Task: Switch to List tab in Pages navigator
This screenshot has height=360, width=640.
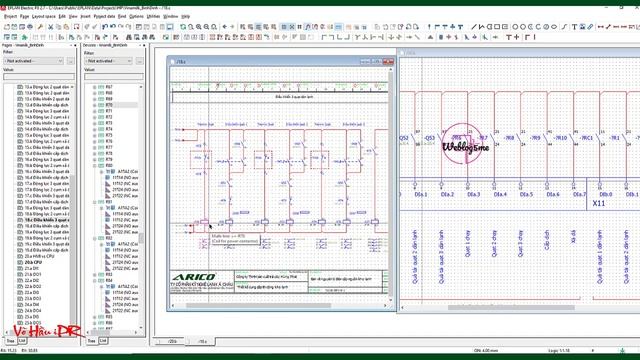Action: (22, 340)
